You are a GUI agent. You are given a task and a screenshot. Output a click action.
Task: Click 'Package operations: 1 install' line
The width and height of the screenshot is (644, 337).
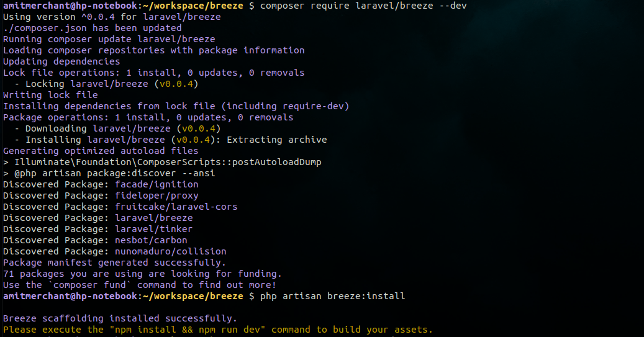tap(148, 117)
